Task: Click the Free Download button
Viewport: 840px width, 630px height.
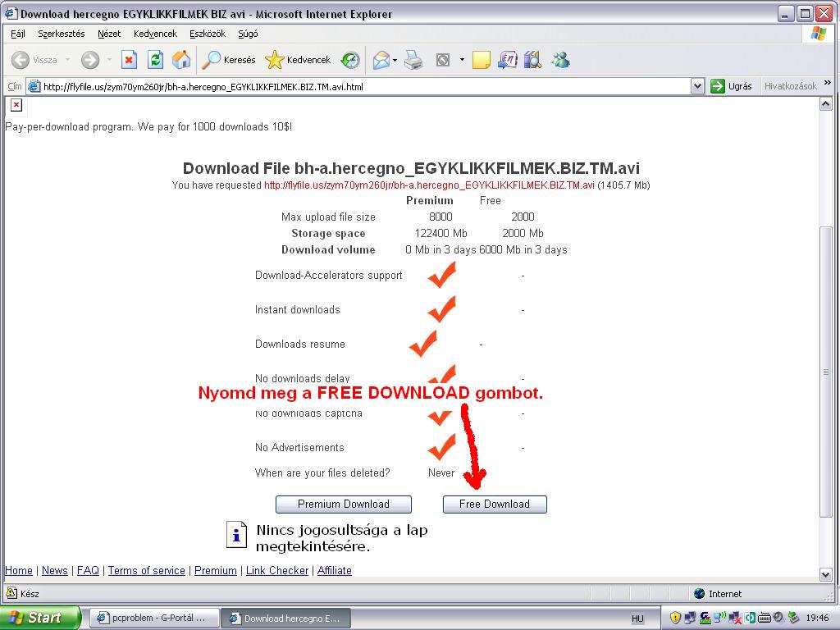Action: click(x=495, y=504)
